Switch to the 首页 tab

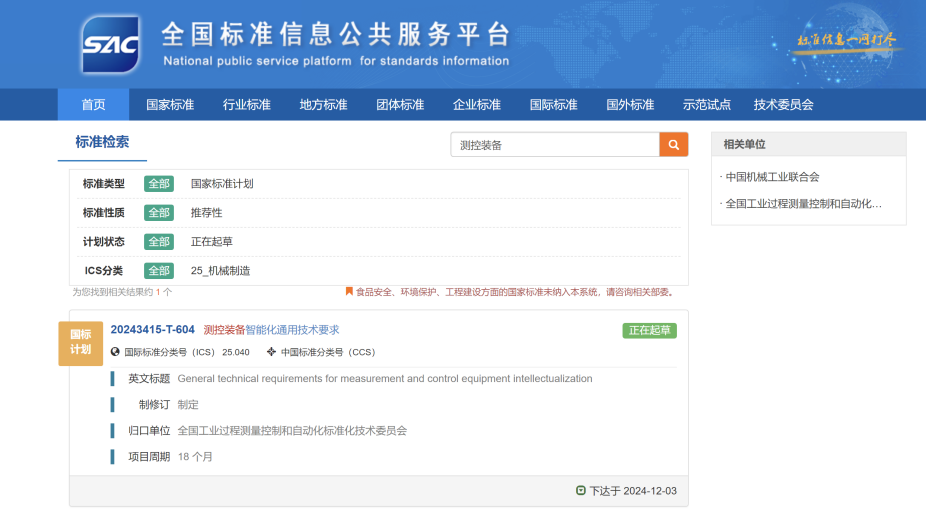pos(93,105)
